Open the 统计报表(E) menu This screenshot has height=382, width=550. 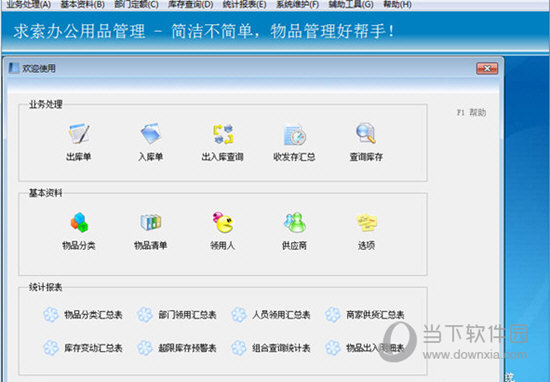click(x=244, y=5)
